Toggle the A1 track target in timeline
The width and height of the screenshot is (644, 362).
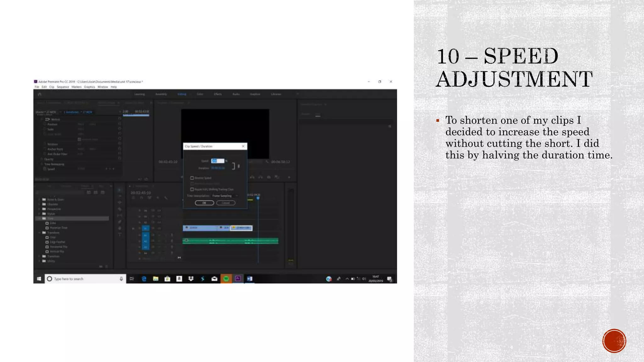point(146,235)
